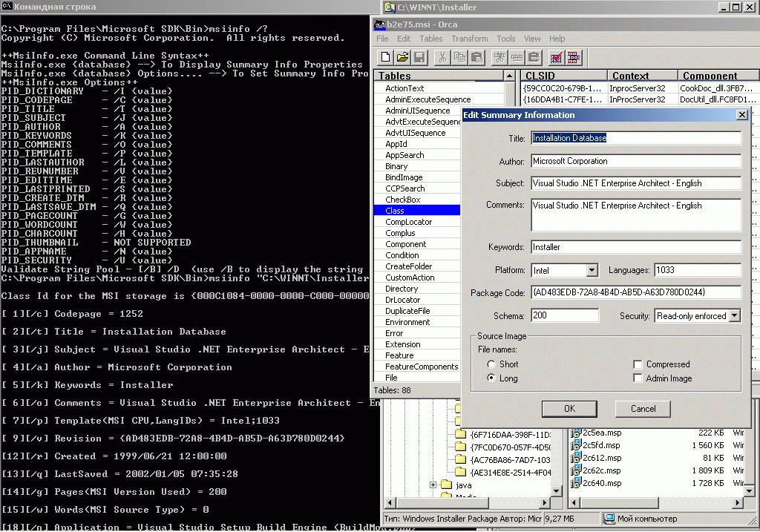The image size is (760, 532).
Task: Click the red Tables toolbar icon
Action: pyautogui.click(x=574, y=58)
